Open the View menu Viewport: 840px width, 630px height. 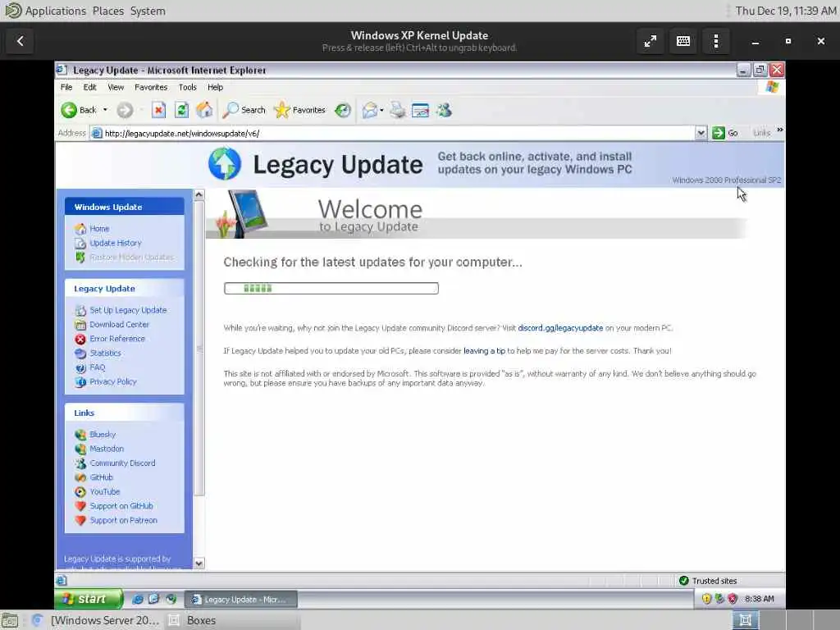coord(116,87)
